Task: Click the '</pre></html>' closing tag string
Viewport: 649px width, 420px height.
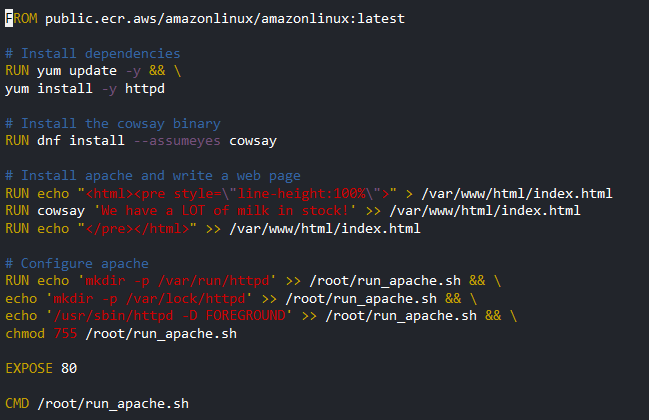Action: click(x=137, y=229)
